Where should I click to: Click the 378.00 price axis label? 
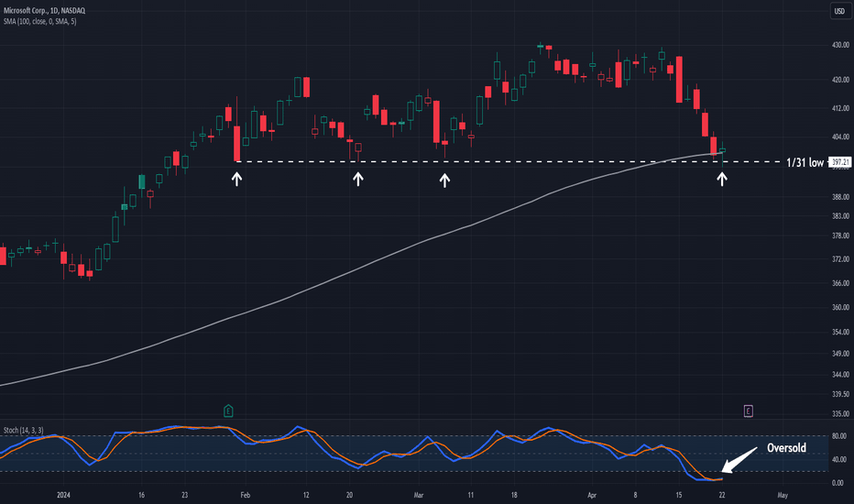[840, 236]
